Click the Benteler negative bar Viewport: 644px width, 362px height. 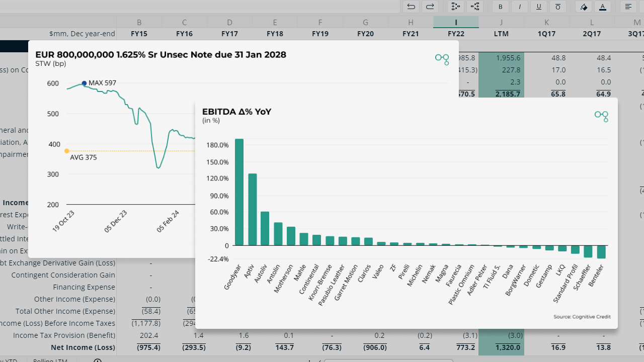pyautogui.click(x=601, y=252)
